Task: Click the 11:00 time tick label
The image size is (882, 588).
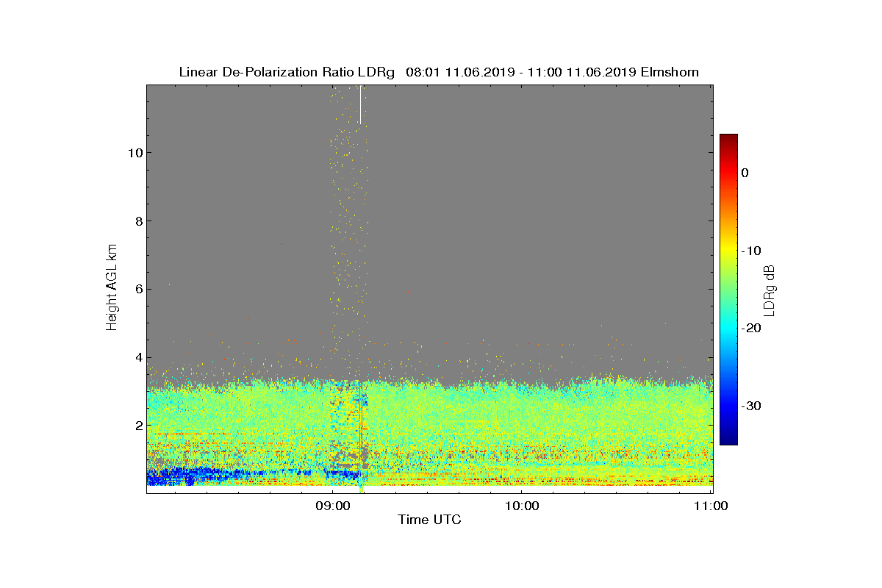Action: coord(709,506)
